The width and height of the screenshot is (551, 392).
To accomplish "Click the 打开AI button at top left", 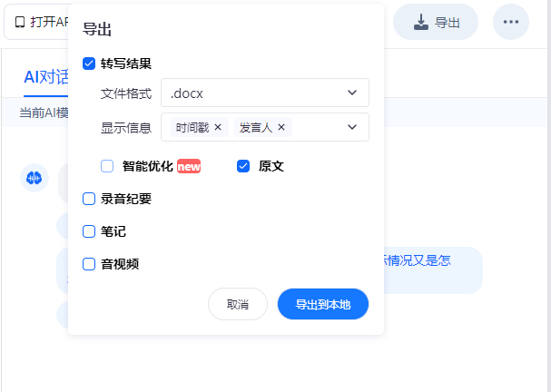I will pyautogui.click(x=37, y=22).
